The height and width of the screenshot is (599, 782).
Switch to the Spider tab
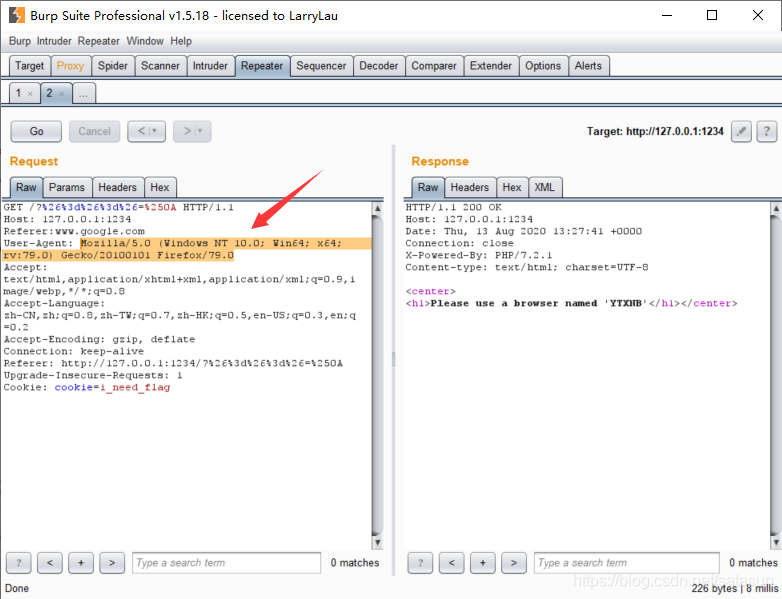pos(113,66)
